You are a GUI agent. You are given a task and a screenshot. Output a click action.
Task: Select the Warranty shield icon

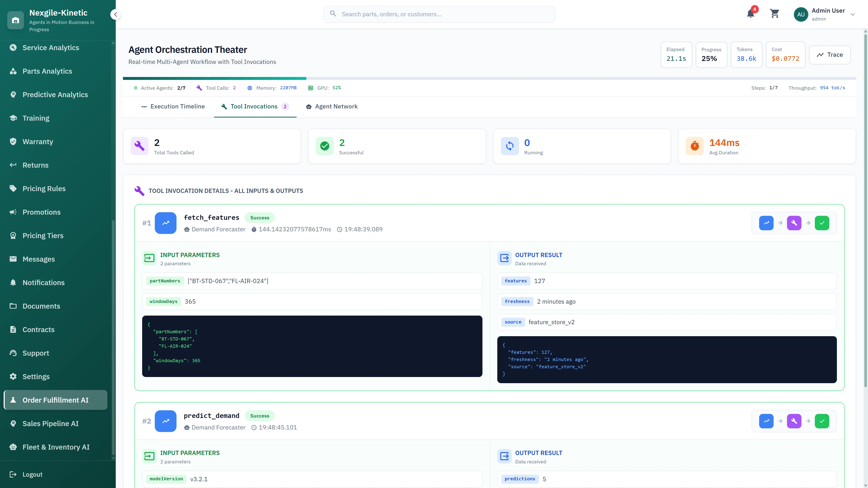point(14,141)
